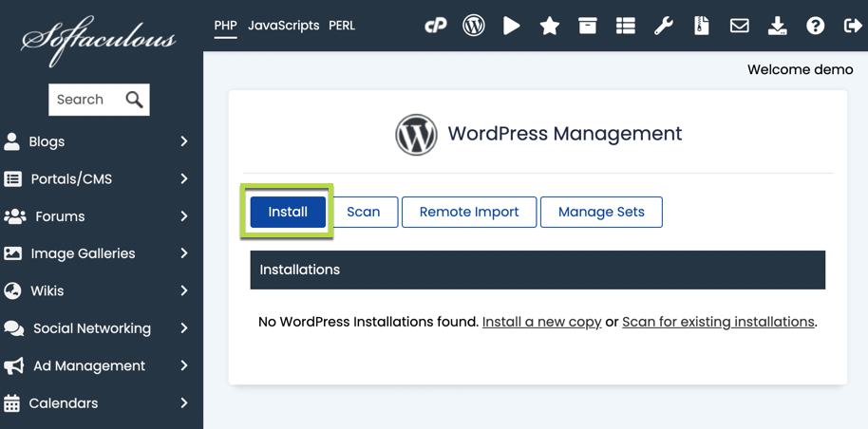Screen dimensions: 868x429
Task: Open the cPanel control panel icon
Action: [436, 26]
